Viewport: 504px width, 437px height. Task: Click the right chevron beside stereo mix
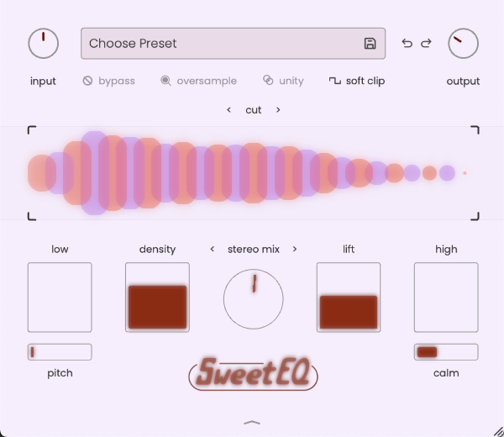(x=295, y=249)
